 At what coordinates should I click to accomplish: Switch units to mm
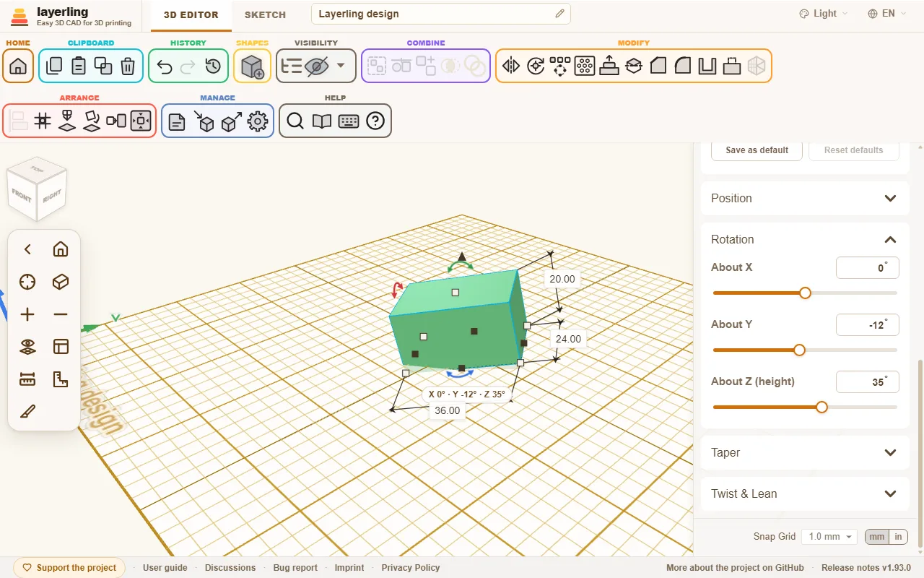[x=876, y=537]
